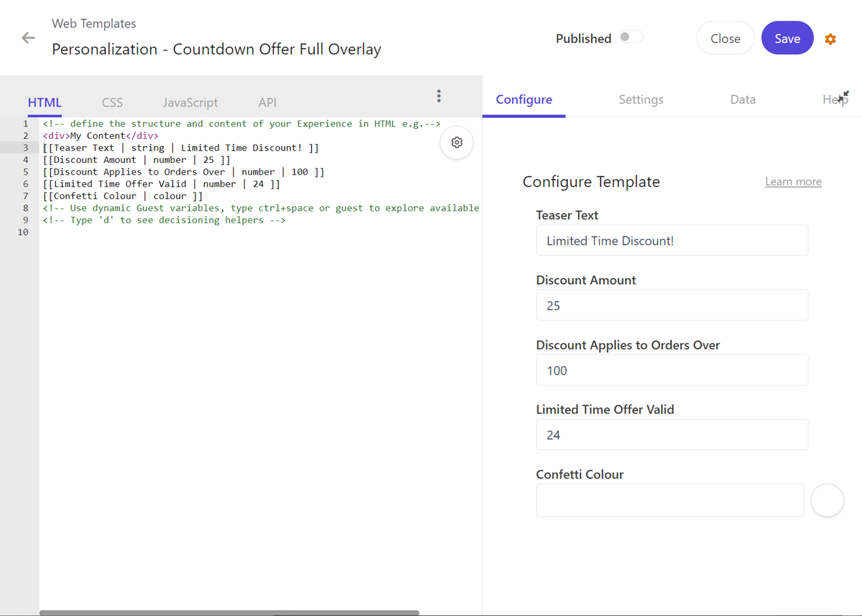Go back using the left arrow icon
The image size is (862, 616).
(x=28, y=38)
